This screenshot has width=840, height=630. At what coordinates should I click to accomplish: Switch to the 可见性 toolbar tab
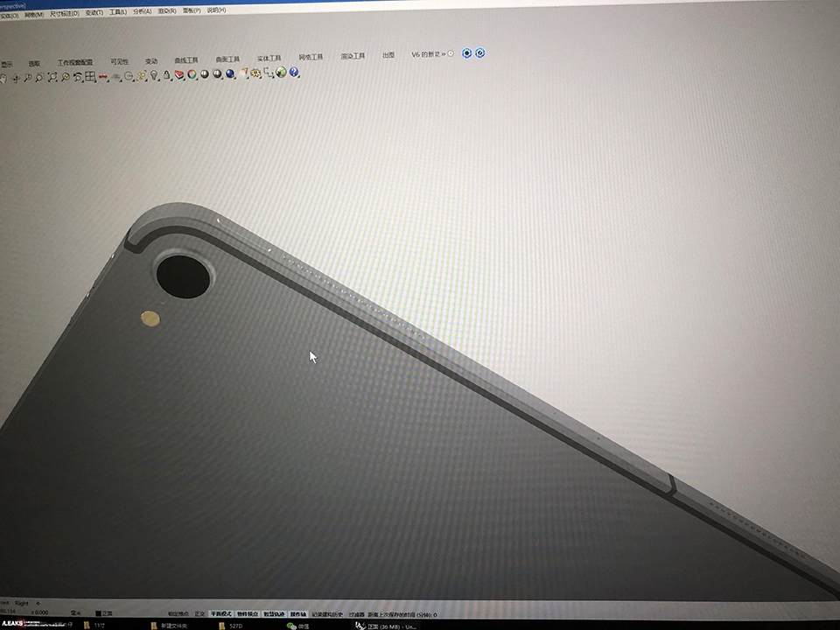click(x=119, y=61)
